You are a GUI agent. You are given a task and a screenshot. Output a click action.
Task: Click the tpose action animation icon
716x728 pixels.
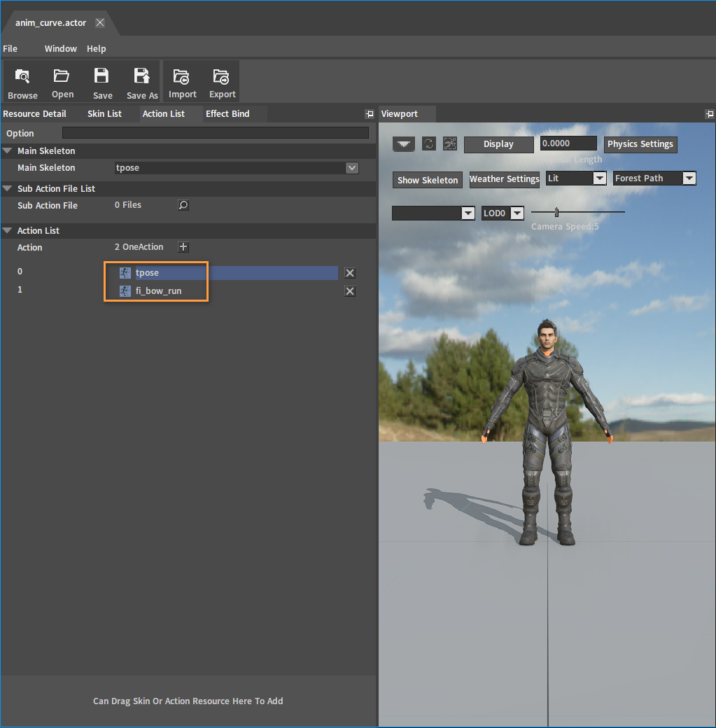tap(125, 273)
